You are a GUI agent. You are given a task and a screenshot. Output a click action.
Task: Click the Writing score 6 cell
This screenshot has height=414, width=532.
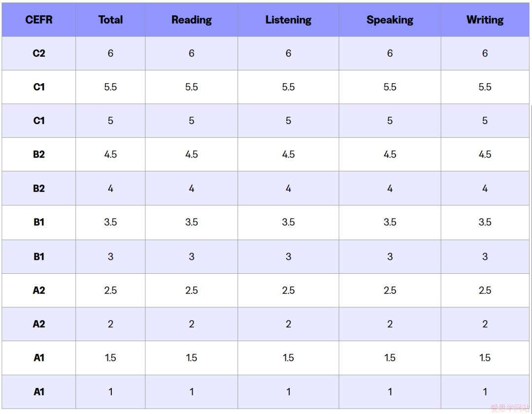click(485, 53)
